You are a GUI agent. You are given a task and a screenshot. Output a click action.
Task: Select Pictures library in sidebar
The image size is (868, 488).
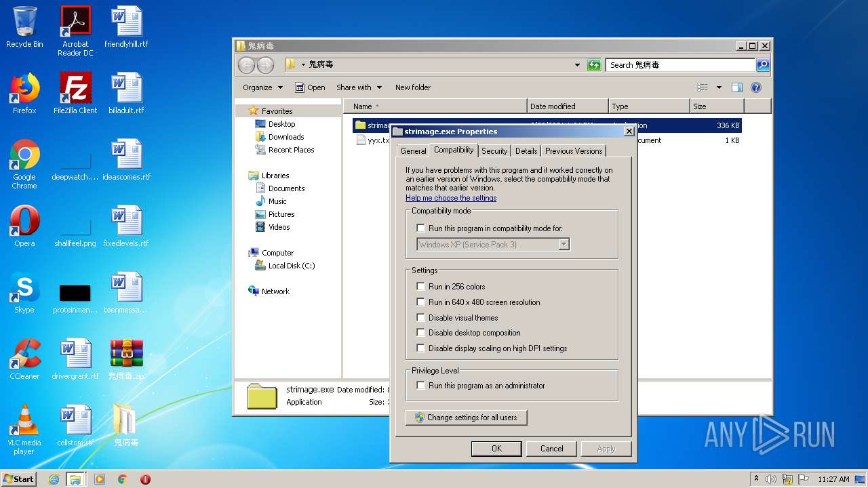(x=275, y=214)
